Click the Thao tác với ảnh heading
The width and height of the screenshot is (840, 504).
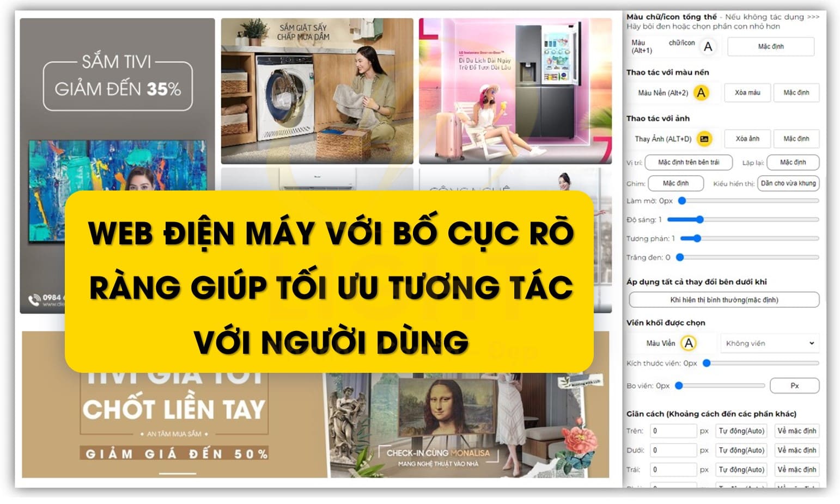coord(658,119)
